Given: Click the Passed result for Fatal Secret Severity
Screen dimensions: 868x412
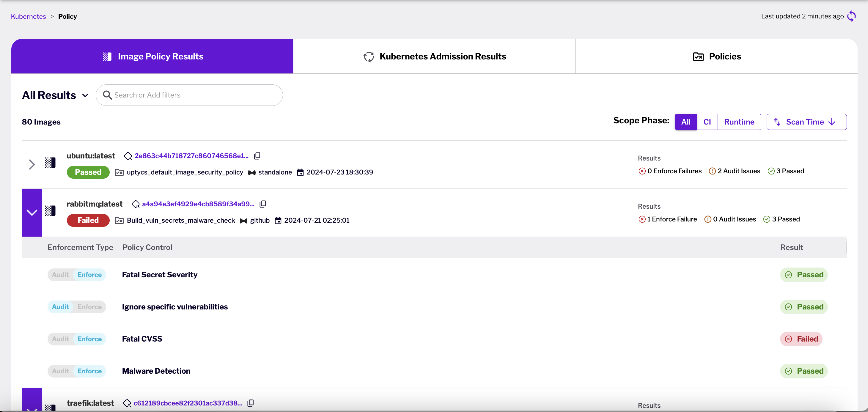Looking at the screenshot, I should (803, 275).
